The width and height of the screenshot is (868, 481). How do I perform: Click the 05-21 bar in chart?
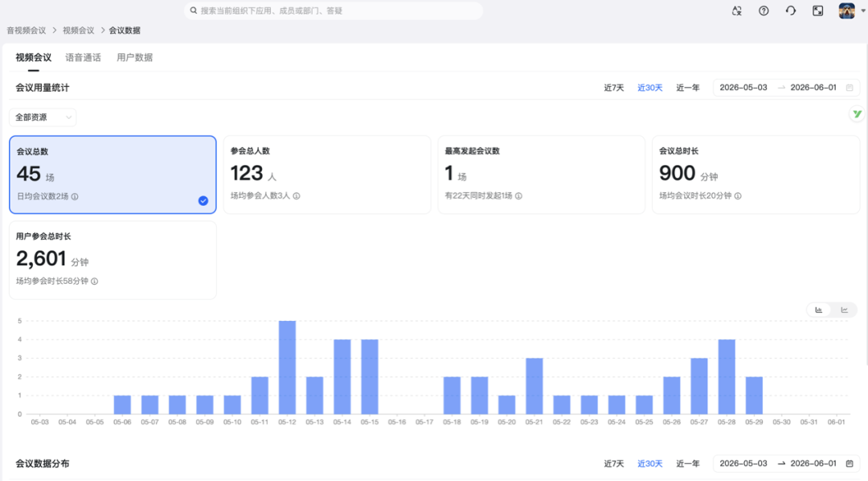pyautogui.click(x=534, y=386)
